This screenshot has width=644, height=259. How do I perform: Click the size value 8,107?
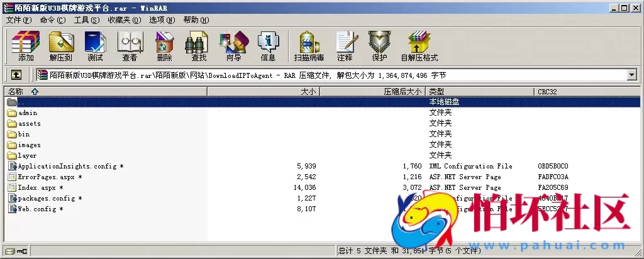(306, 209)
